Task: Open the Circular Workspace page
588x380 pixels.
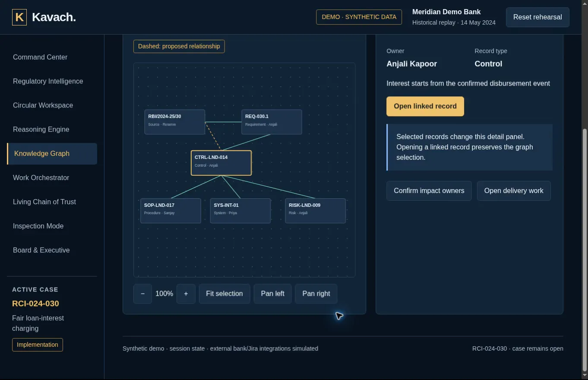Action: tap(52, 105)
